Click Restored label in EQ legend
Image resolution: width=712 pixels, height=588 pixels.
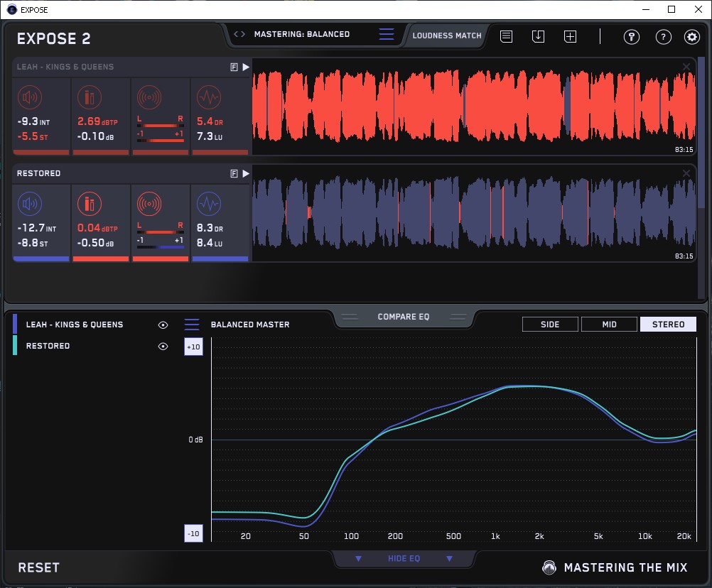(48, 346)
